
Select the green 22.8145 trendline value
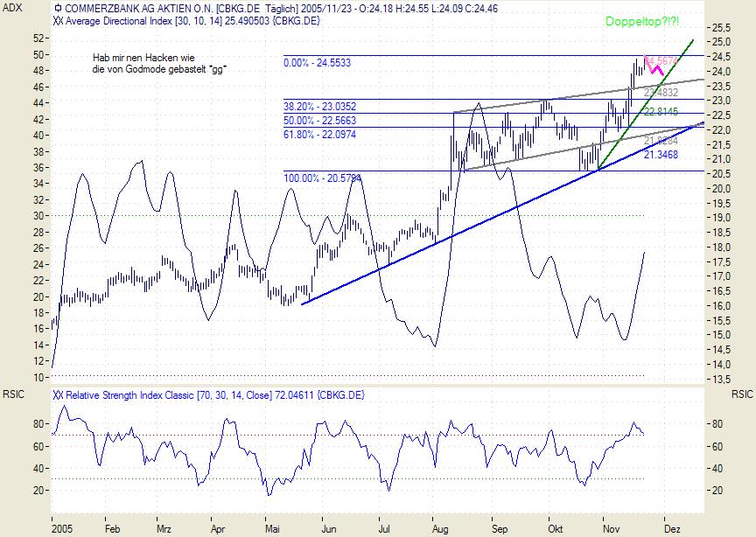click(x=661, y=112)
